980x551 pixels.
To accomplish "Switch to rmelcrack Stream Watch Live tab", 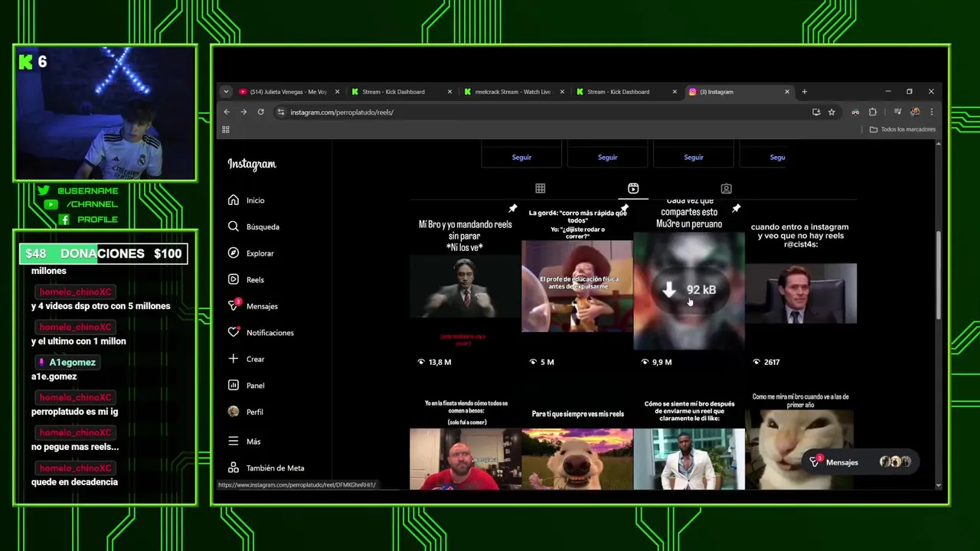I will 513,92.
